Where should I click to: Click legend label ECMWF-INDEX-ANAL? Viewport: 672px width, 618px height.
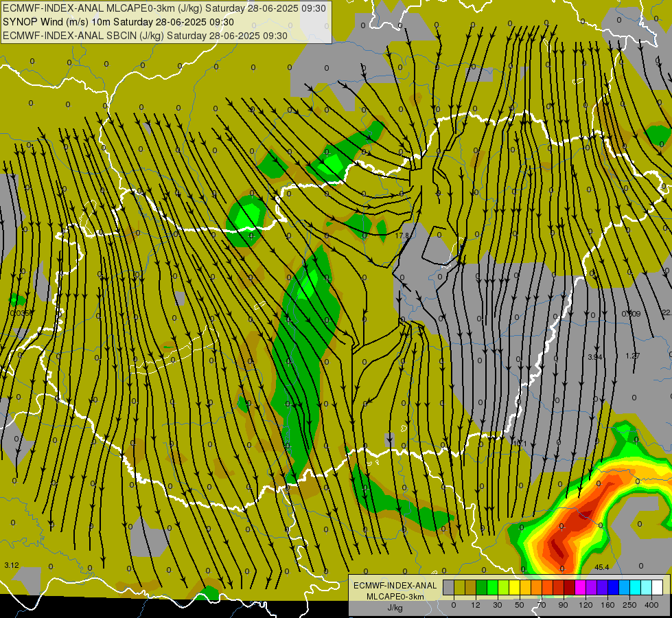click(x=395, y=586)
